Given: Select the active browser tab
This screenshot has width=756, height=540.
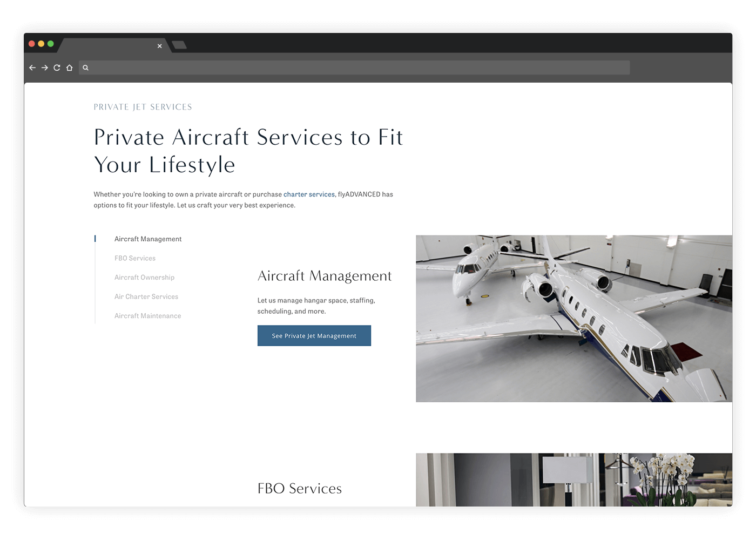Looking at the screenshot, I should click(114, 45).
